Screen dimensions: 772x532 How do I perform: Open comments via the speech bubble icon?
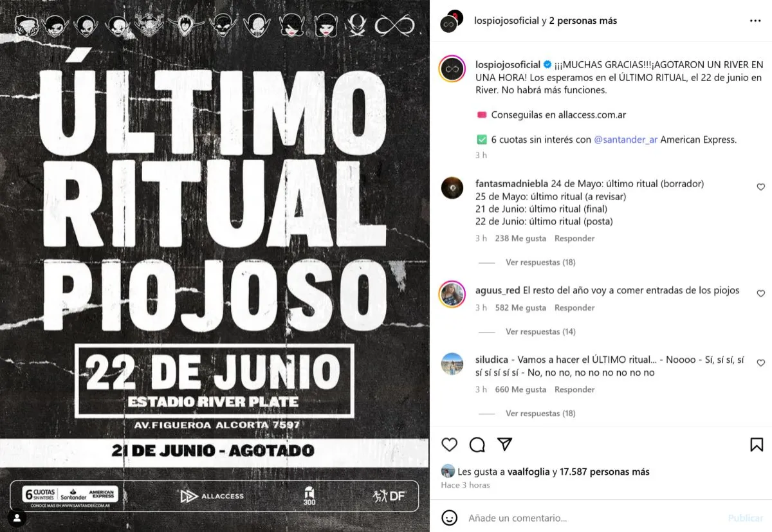point(477,445)
